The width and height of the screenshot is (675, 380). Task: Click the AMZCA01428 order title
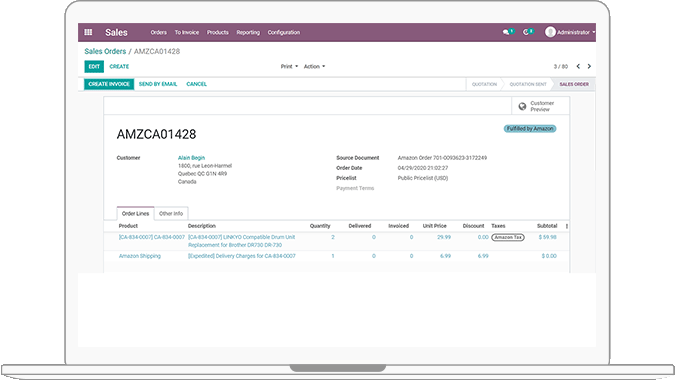pyautogui.click(x=156, y=134)
